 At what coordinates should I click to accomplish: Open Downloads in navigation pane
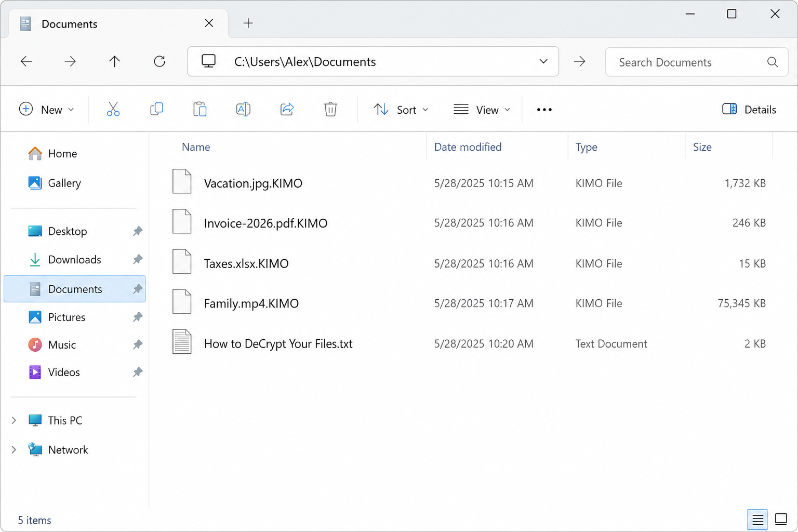point(75,259)
